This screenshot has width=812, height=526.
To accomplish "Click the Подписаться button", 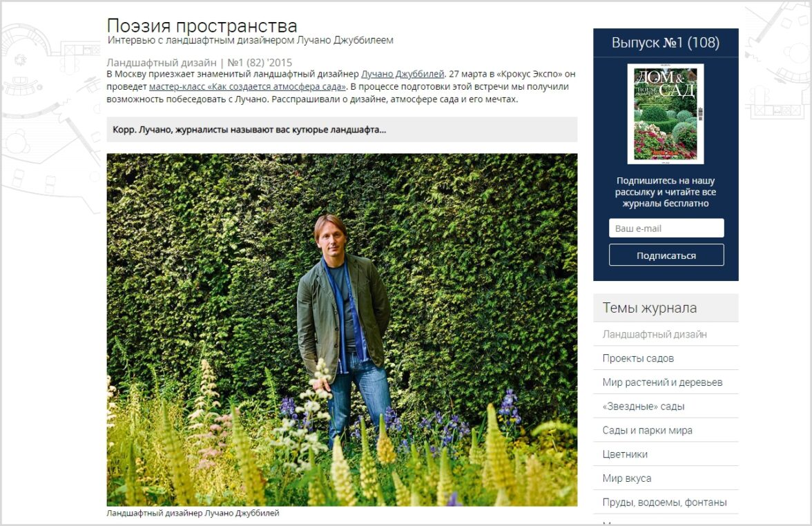I will [x=666, y=255].
